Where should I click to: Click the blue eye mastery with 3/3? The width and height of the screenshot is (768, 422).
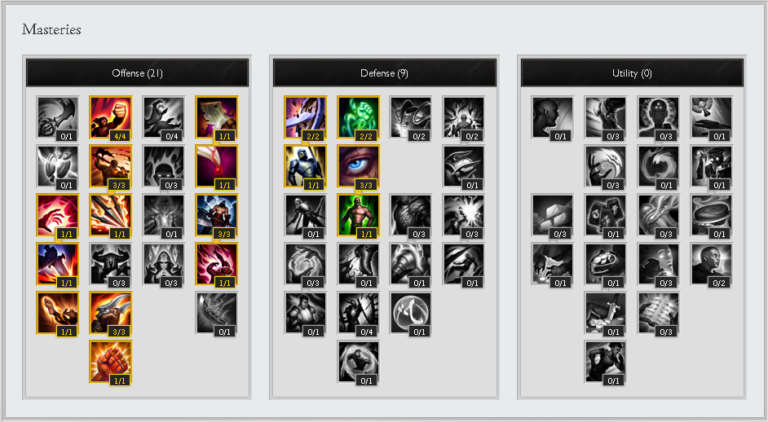[358, 166]
